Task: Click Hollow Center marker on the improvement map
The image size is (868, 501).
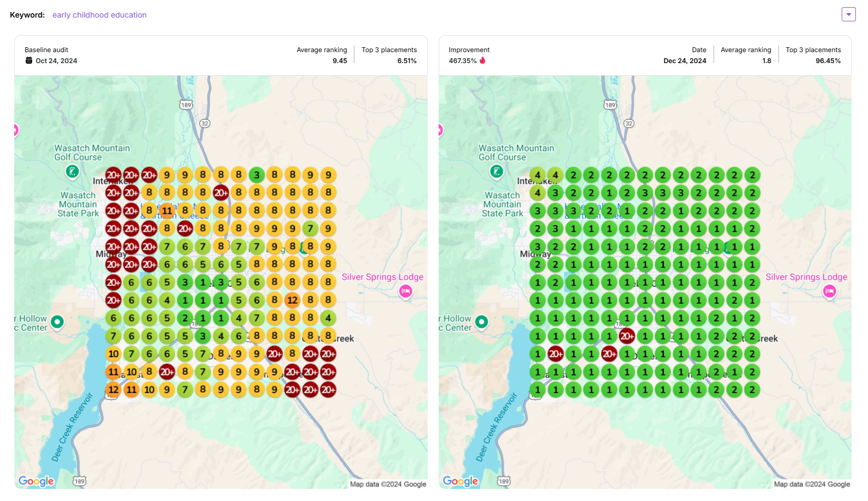Action: tap(481, 322)
